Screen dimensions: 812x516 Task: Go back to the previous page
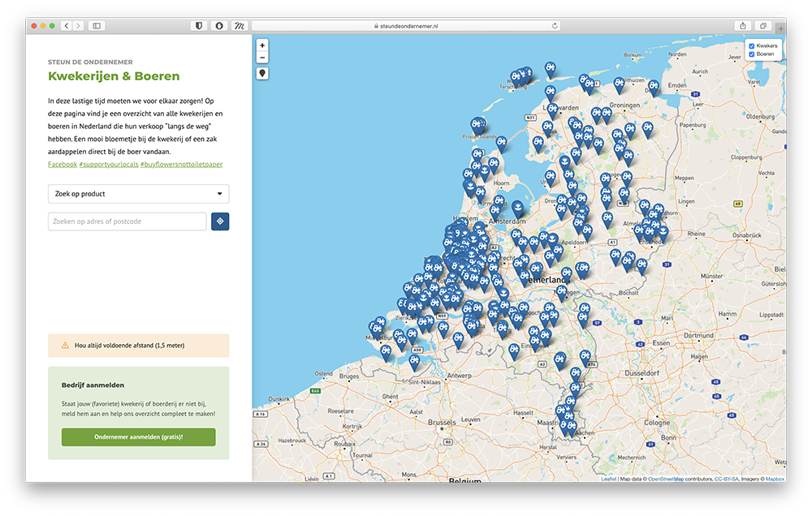(66, 26)
